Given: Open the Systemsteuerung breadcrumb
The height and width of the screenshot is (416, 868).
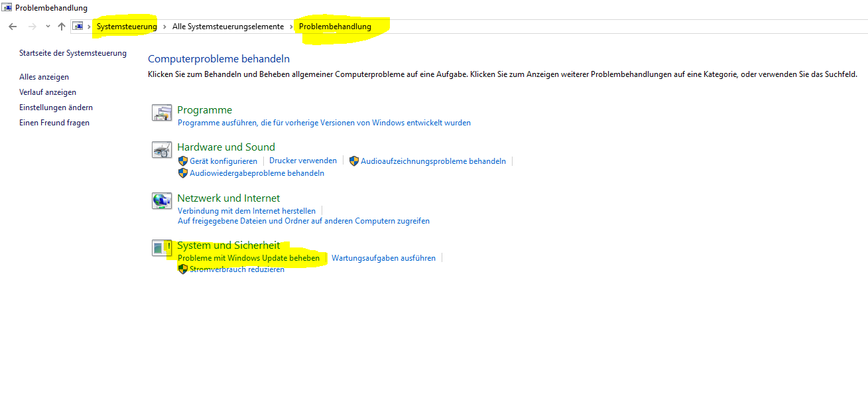Looking at the screenshot, I should click(127, 27).
